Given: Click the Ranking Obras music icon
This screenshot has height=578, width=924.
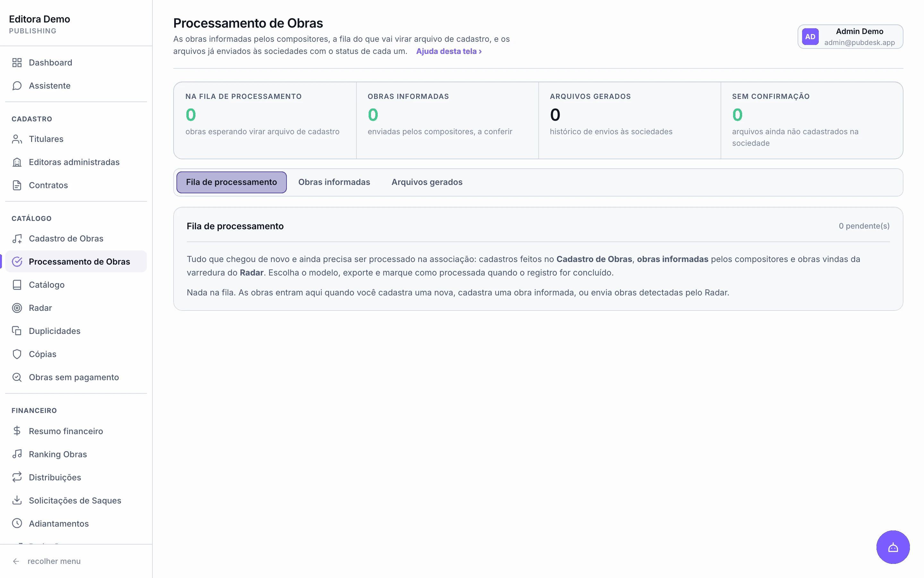Looking at the screenshot, I should 17,454.
